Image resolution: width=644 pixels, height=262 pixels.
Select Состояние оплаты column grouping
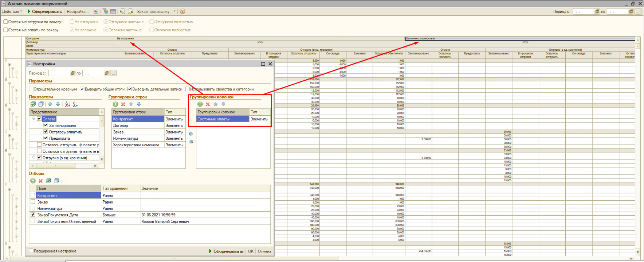[223, 119]
